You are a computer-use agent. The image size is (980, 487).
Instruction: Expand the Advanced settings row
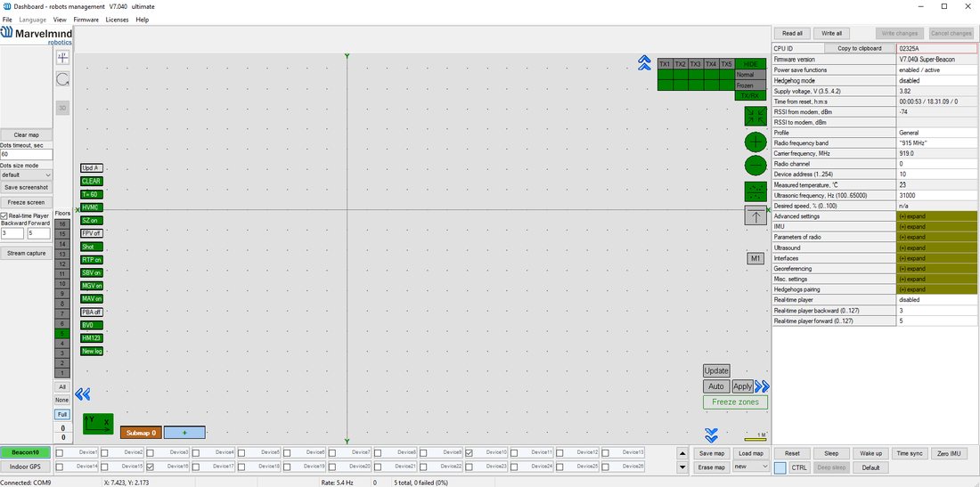pyautogui.click(x=935, y=216)
